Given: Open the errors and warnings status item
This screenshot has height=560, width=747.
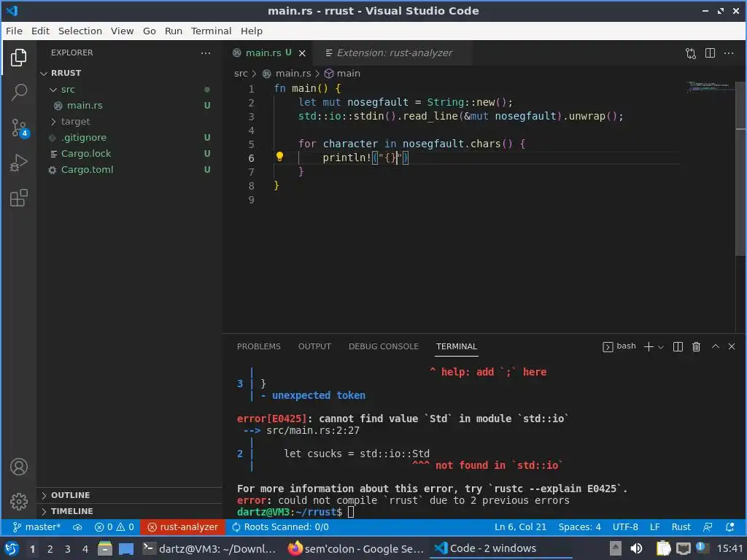Looking at the screenshot, I should pos(115,526).
